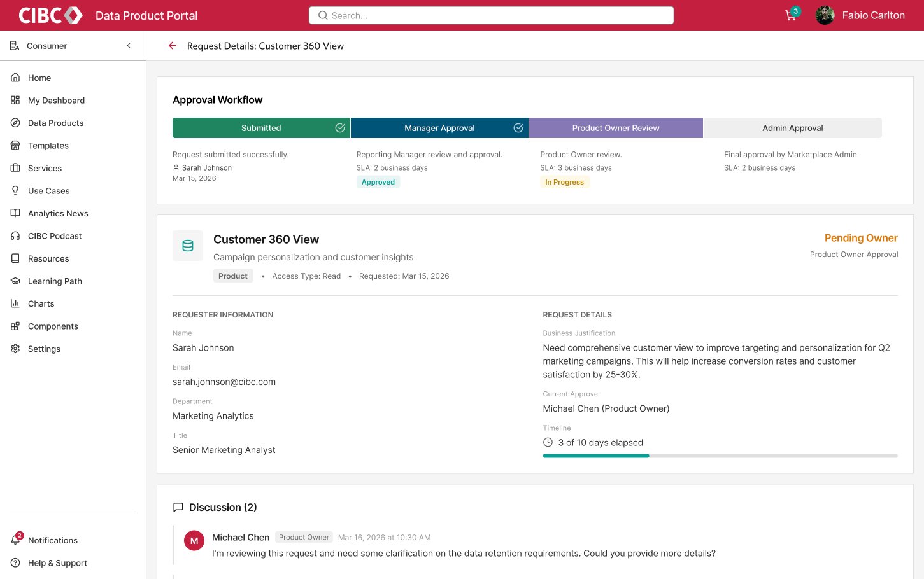The height and width of the screenshot is (579, 924).
Task: Click the My Dashboard grid icon
Action: tap(15, 101)
